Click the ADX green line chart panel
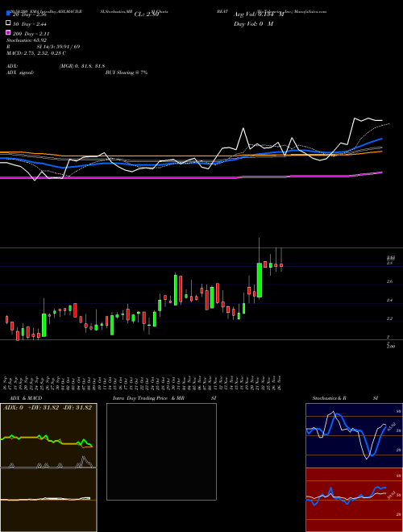The width and height of the screenshot is (403, 532). [x=48, y=435]
